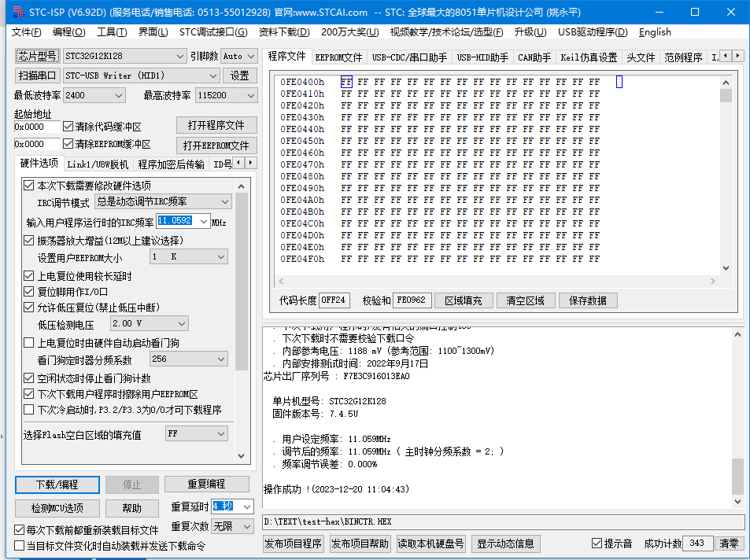Click hex view scrollbar up arrow
The image size is (750, 560).
726,83
